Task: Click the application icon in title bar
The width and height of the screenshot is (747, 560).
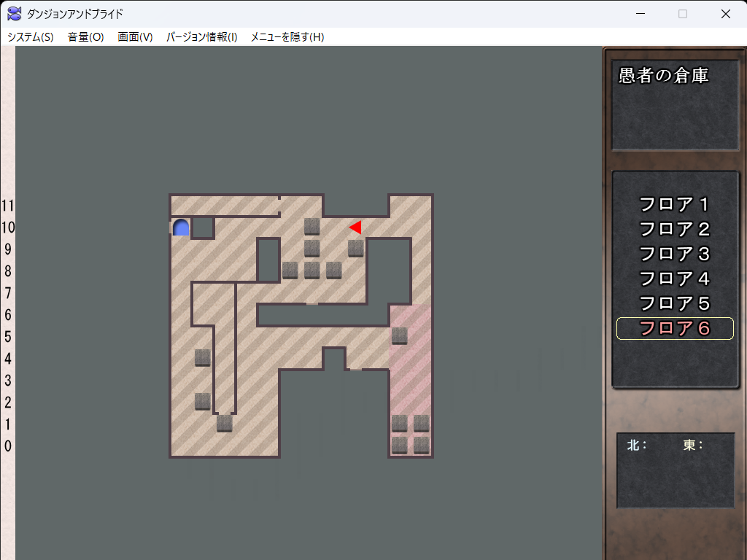Action: point(14,14)
